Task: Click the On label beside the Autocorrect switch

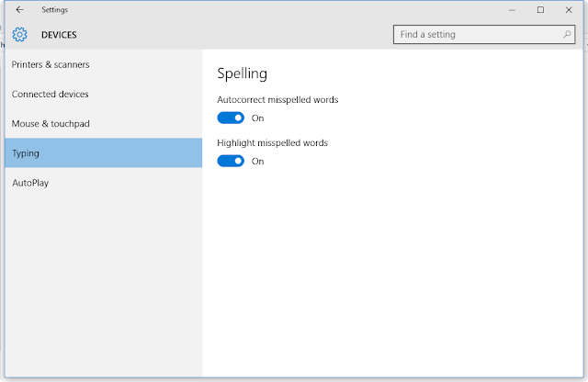Action: tap(257, 118)
